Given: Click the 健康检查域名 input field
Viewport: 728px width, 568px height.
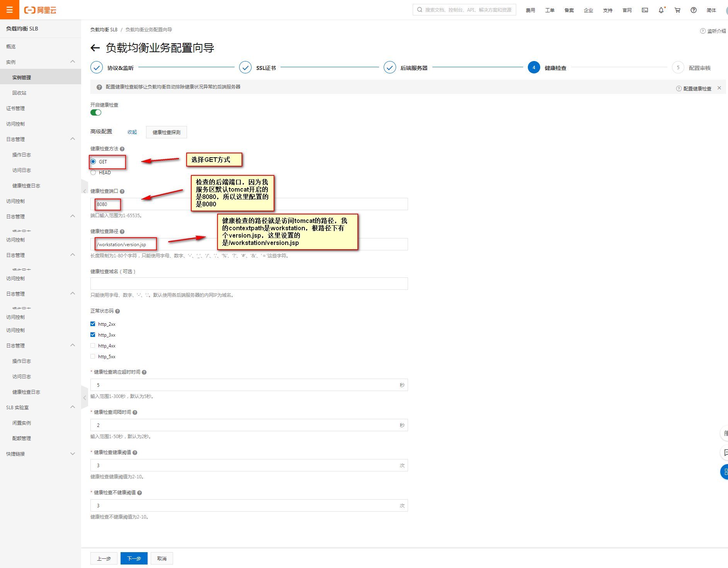Looking at the screenshot, I should click(249, 284).
